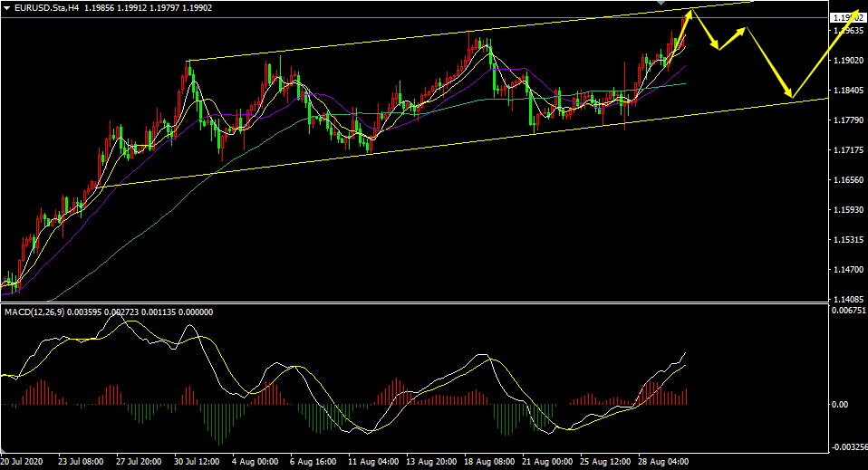
Task: Click the OHLC values 1.19856 1.19912 1.19797 1.19902
Action: tap(149, 8)
